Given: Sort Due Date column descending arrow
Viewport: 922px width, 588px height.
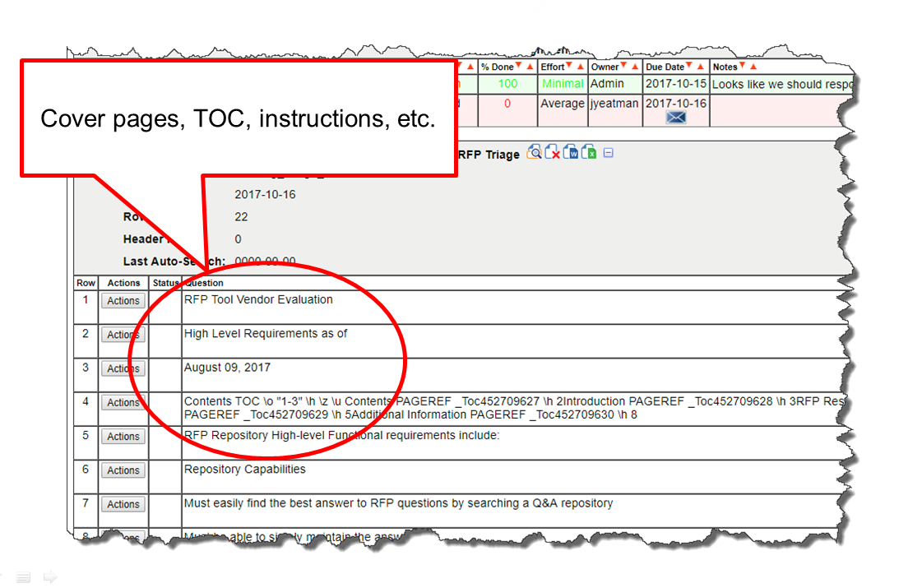Looking at the screenshot, I should 689,67.
